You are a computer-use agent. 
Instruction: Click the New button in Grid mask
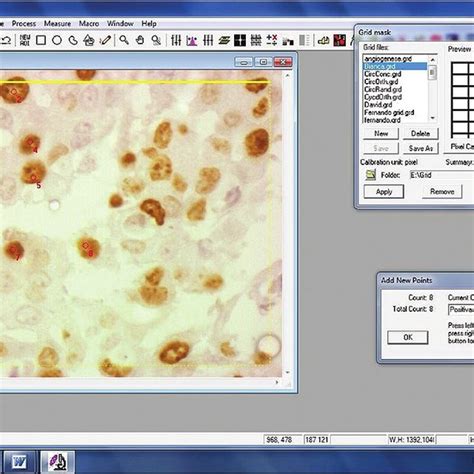pos(381,134)
